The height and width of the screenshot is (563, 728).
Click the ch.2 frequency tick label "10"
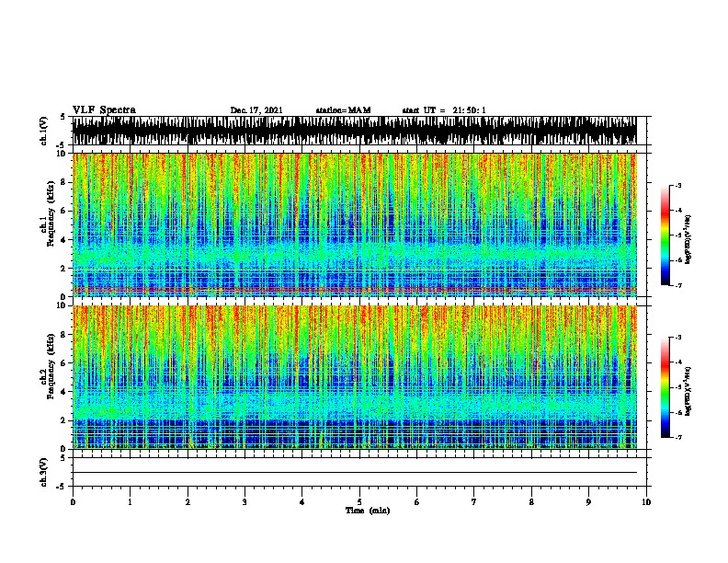click(x=63, y=305)
